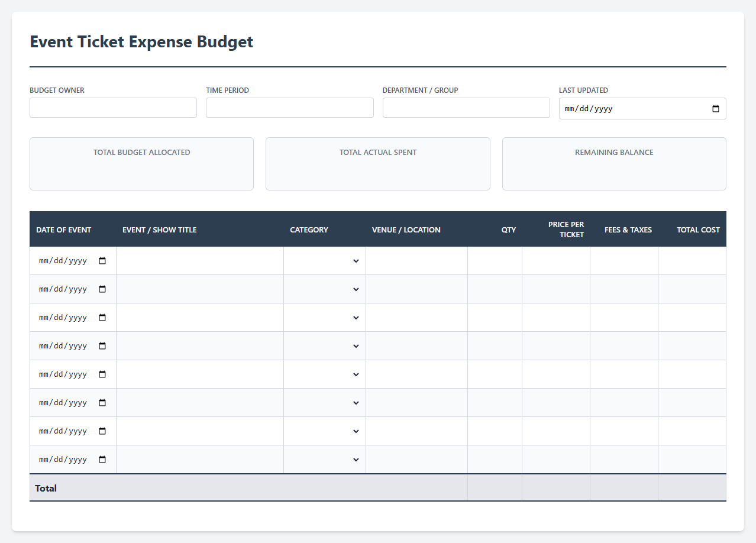Focus Price Per Ticket field in seventh row
This screenshot has height=543, width=756.
click(x=556, y=431)
